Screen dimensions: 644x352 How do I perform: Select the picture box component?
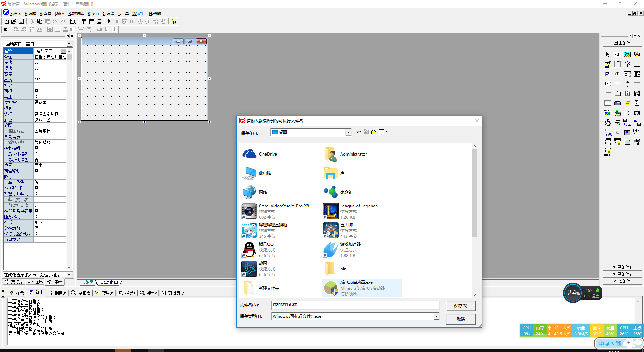(627, 54)
